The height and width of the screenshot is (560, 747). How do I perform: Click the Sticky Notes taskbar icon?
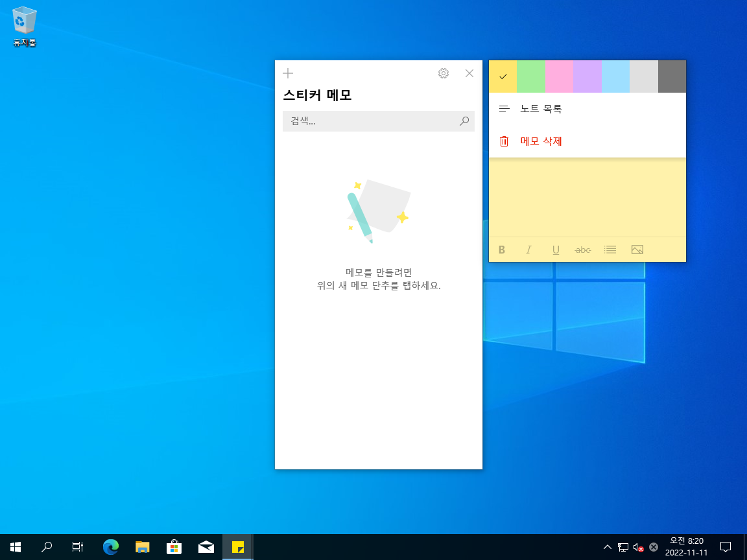tap(238, 547)
